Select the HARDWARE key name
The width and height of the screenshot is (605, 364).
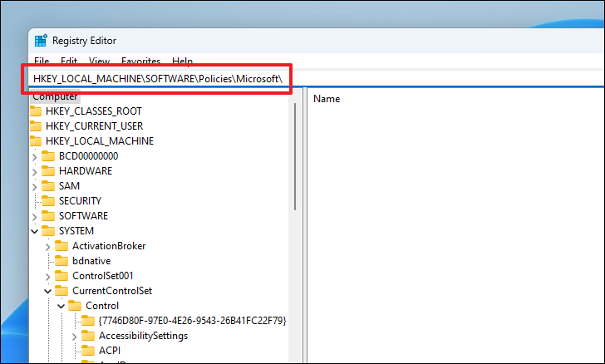tap(86, 171)
